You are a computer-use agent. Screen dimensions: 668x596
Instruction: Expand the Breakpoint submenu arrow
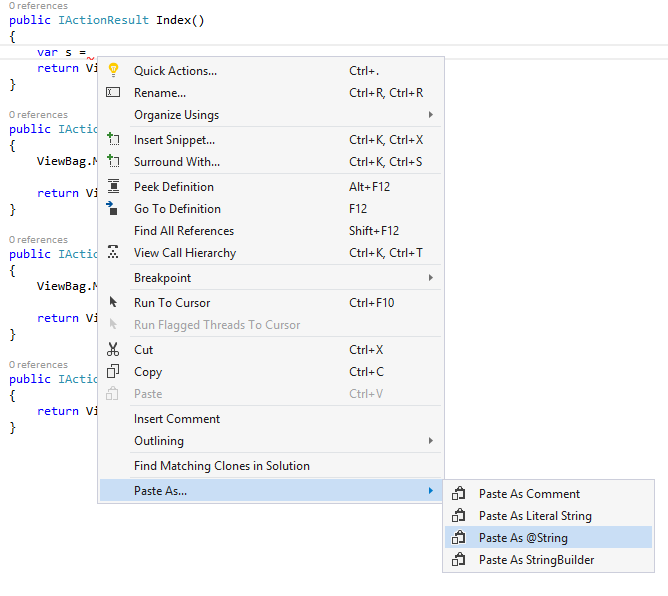pos(431,278)
